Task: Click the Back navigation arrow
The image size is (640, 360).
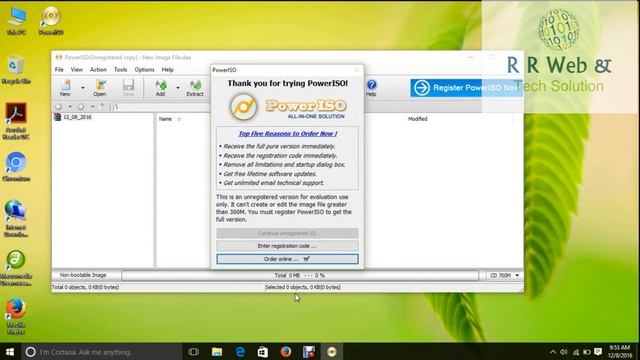Action: click(x=59, y=107)
